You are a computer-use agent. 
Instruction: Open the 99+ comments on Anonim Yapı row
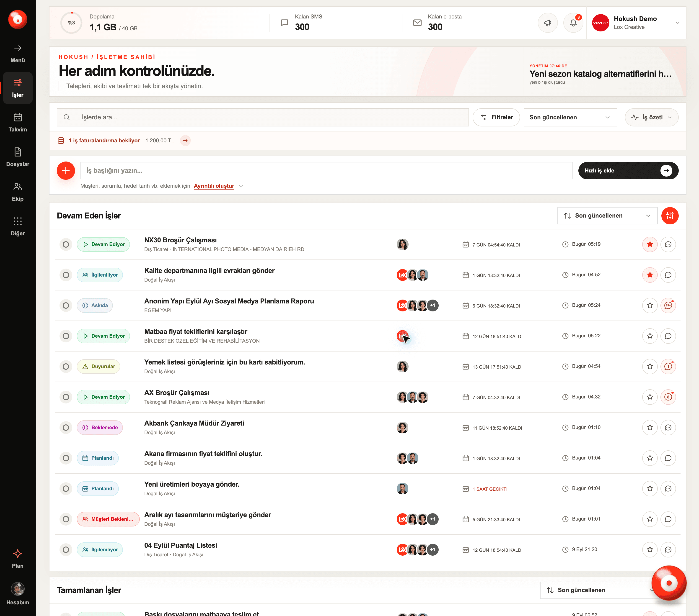[x=668, y=305]
